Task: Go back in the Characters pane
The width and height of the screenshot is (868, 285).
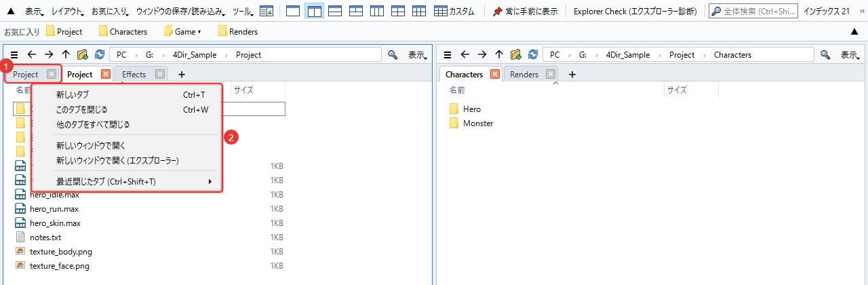Action: coord(465,55)
